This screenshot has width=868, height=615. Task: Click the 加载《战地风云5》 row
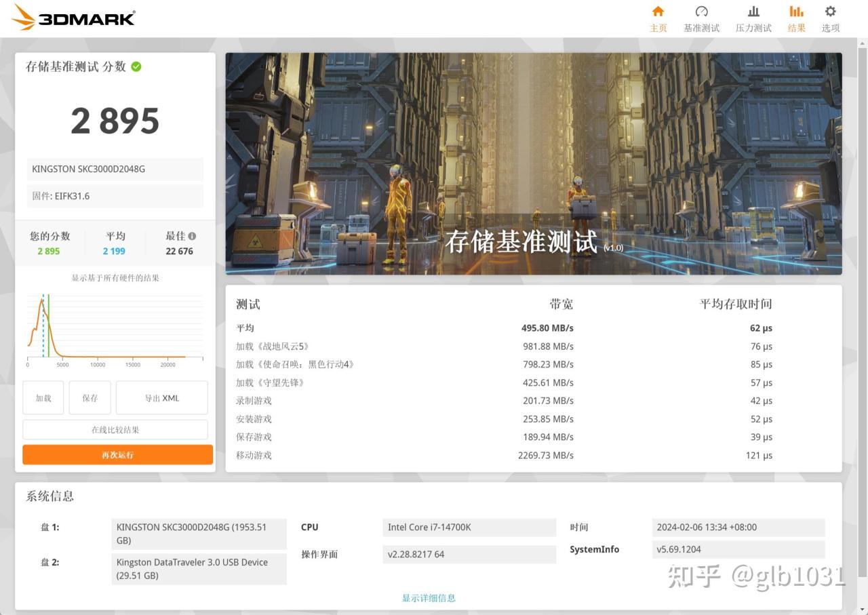(x=504, y=346)
